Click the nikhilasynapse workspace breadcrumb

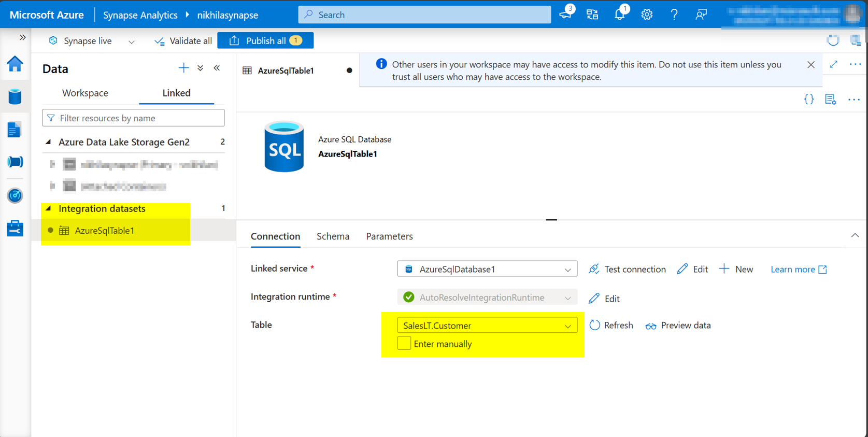pos(227,15)
